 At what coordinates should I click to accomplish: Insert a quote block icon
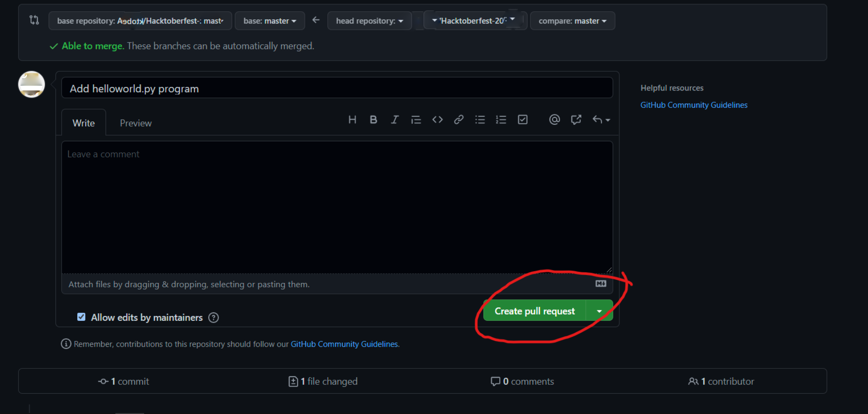[416, 120]
